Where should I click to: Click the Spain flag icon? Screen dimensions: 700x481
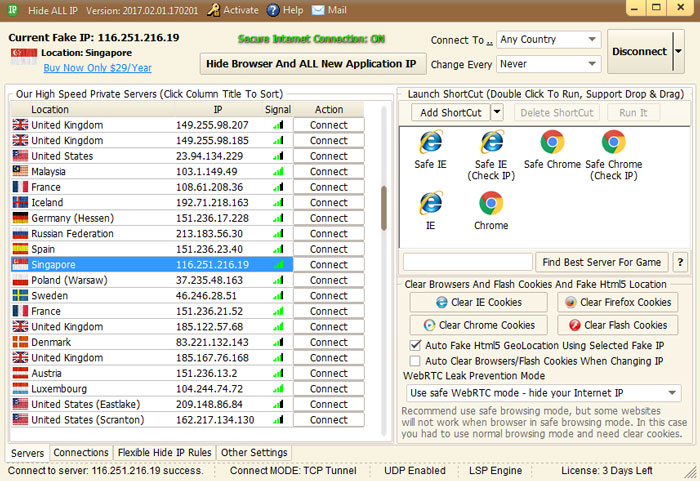(20, 249)
